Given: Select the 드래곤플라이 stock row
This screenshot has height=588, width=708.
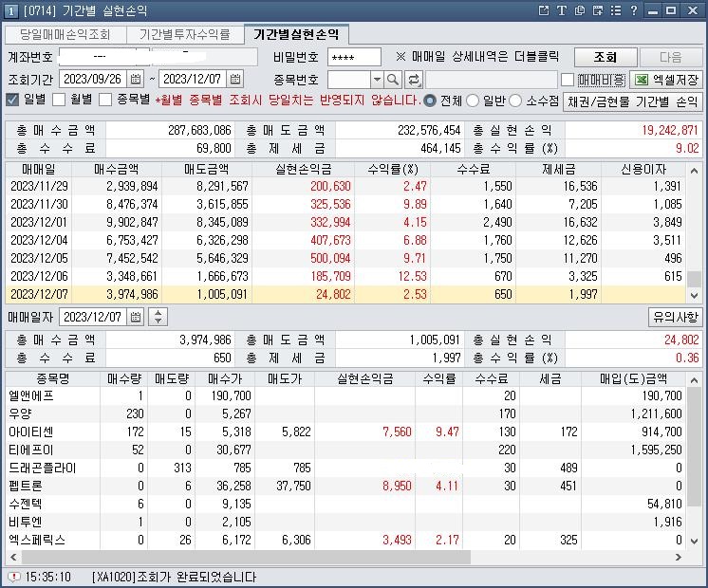Looking at the screenshot, I should click(x=346, y=468).
